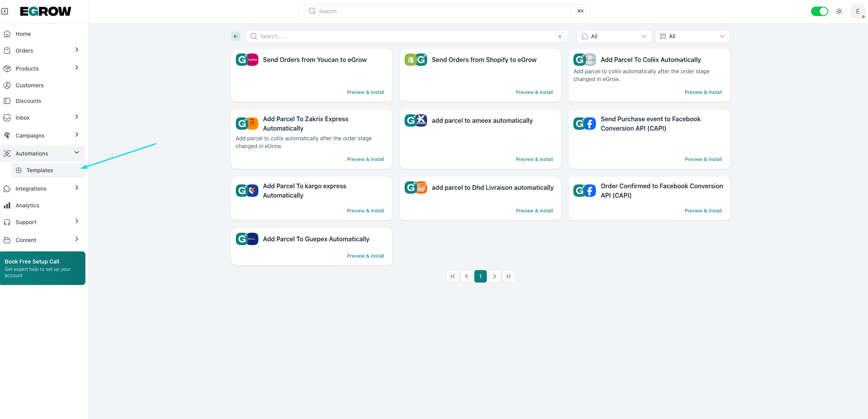Click the Automations icon
The height and width of the screenshot is (419, 868).
pyautogui.click(x=7, y=154)
